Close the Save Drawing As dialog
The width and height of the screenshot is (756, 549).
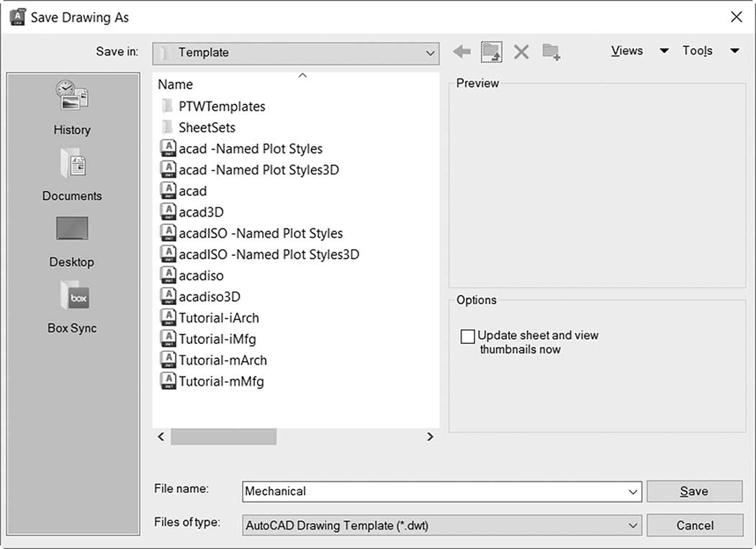737,17
